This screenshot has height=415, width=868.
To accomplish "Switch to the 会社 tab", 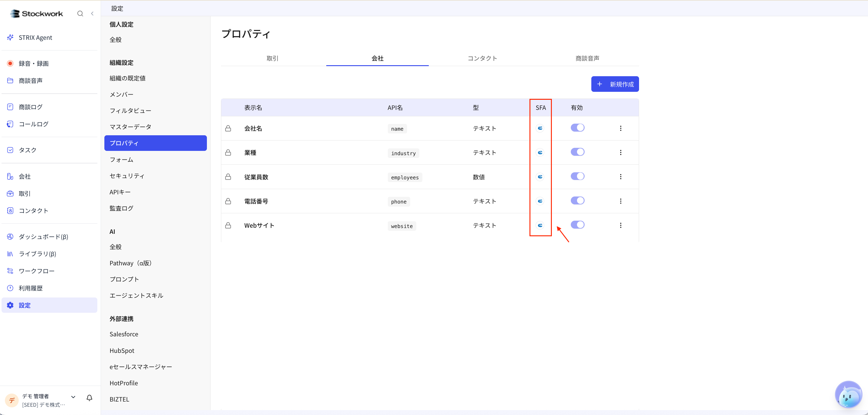I will [x=377, y=58].
